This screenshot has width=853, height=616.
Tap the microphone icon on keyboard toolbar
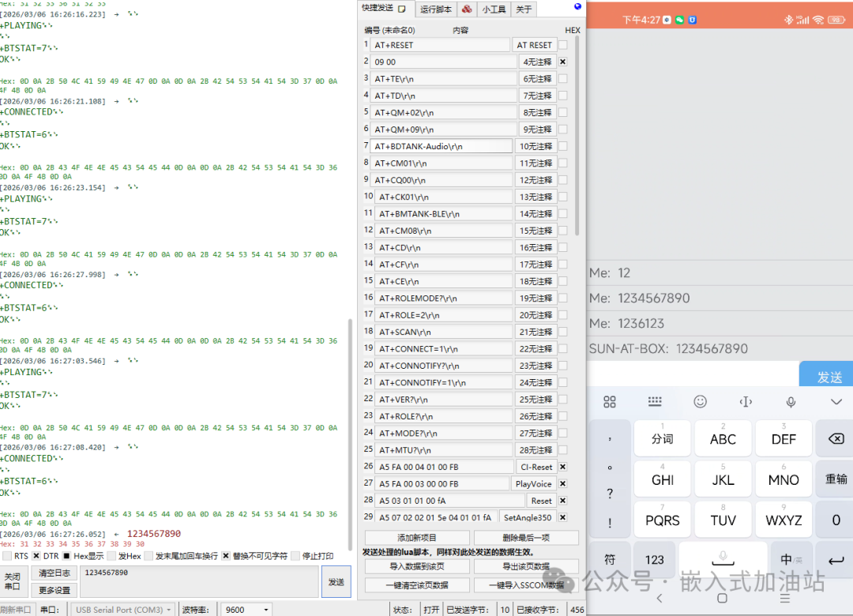[791, 402]
